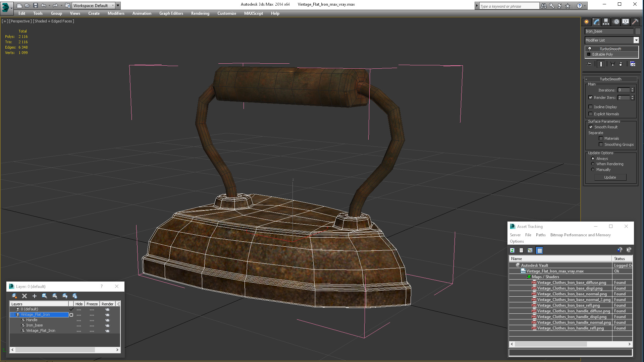Select the Manually update option

(593, 170)
